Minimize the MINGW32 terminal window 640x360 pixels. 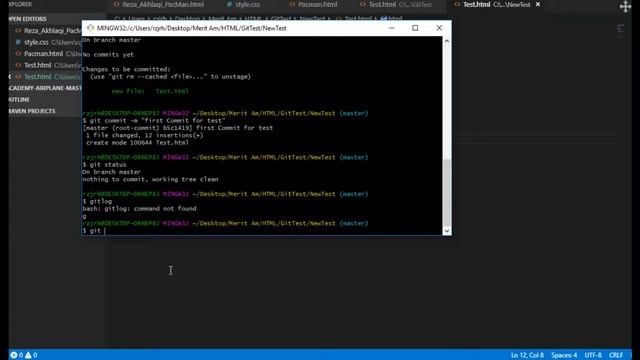pos(391,28)
